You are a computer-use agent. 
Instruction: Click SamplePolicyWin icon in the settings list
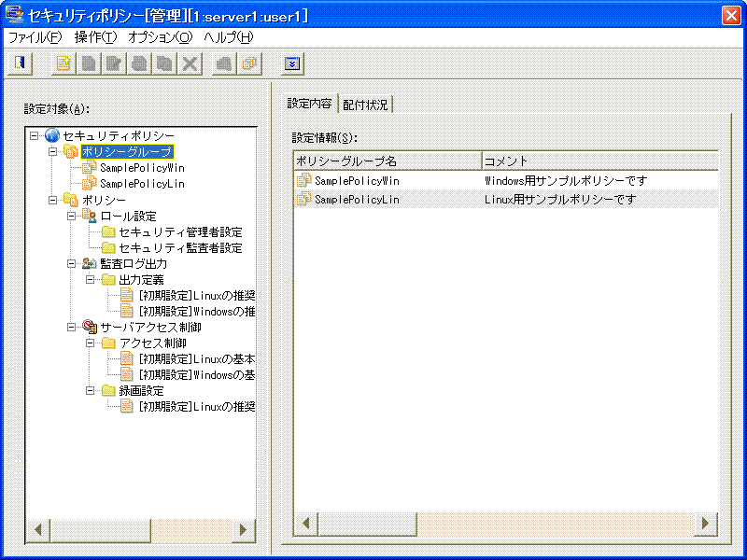303,180
